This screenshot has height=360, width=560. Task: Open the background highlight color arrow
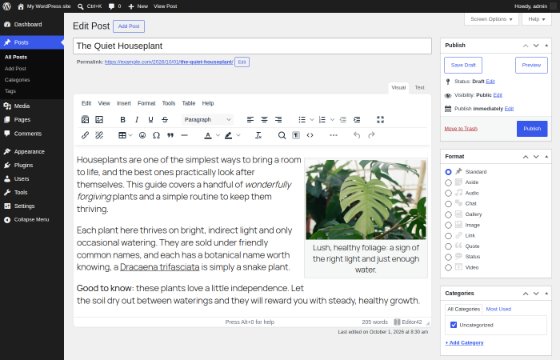pyautogui.click(x=238, y=135)
